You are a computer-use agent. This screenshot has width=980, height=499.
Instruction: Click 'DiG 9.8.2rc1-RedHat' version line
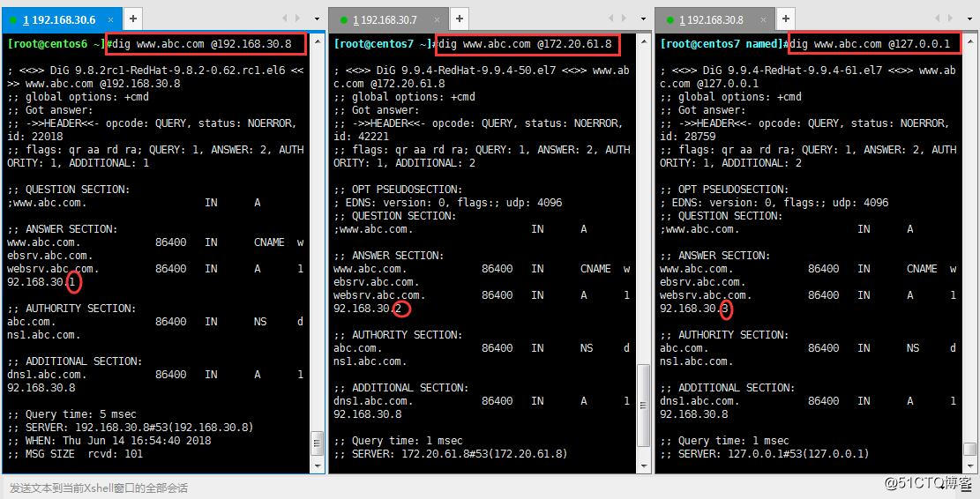coord(155,70)
